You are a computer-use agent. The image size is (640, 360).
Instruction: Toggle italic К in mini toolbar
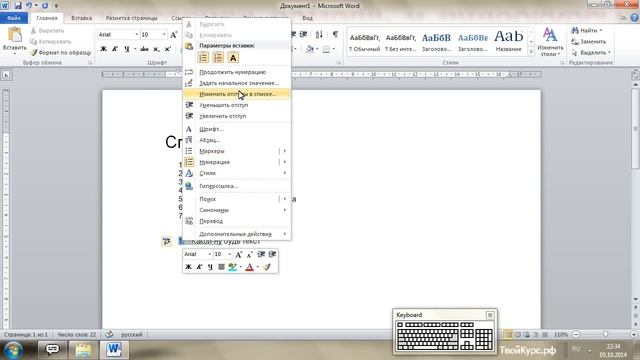tap(199, 267)
